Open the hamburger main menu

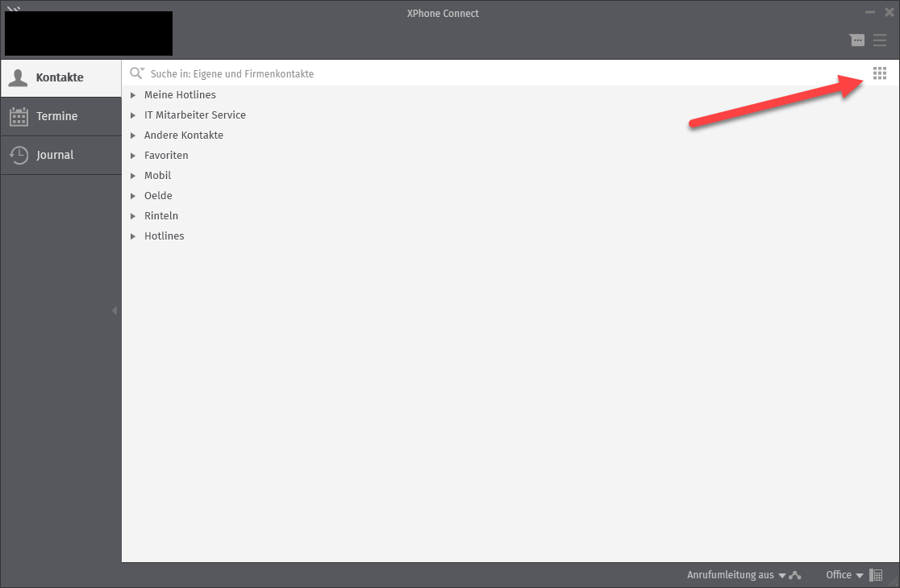click(880, 40)
